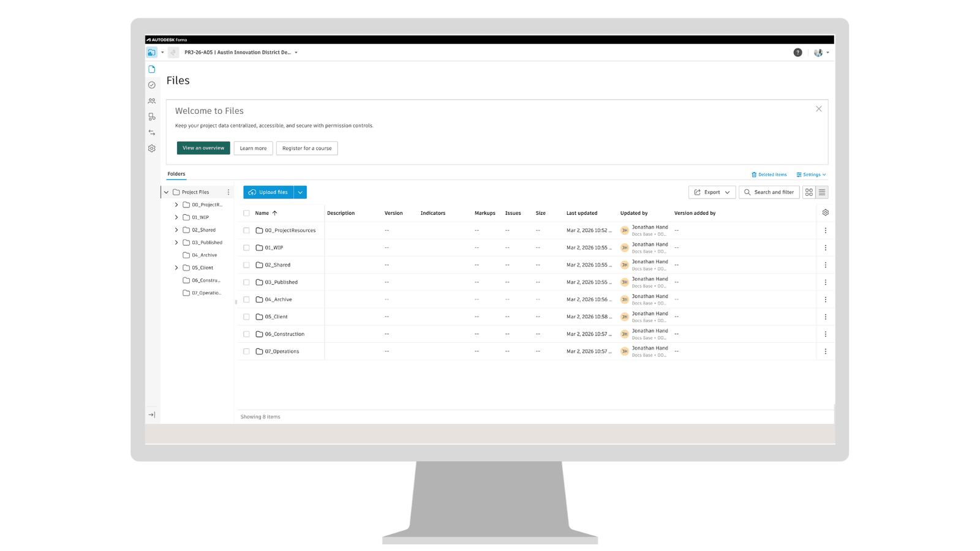
Task: Toggle the select-all checkbox in header
Action: point(246,213)
